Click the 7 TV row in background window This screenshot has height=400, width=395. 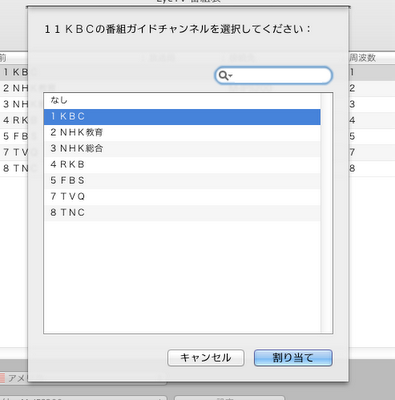coord(15,152)
